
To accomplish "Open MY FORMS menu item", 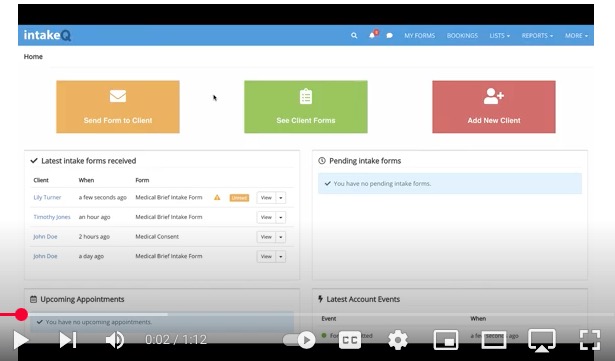I will pos(420,35).
